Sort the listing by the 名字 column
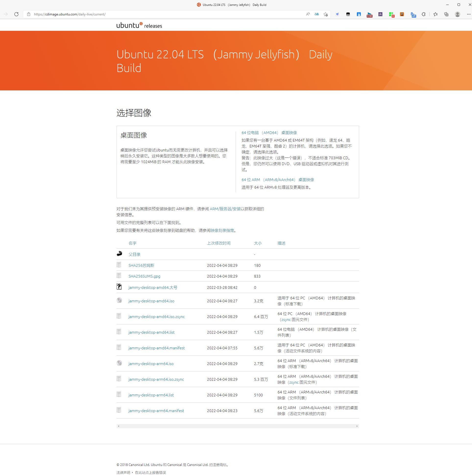This screenshot has width=472, height=476. pos(133,243)
